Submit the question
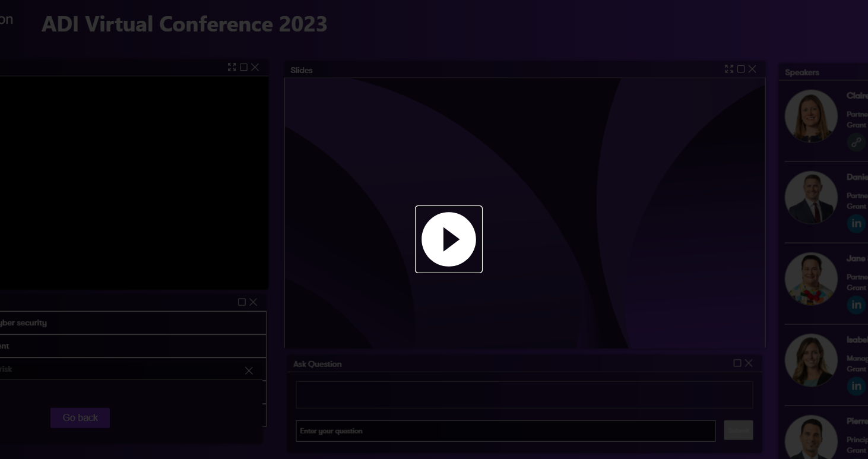The height and width of the screenshot is (459, 868). tap(738, 430)
